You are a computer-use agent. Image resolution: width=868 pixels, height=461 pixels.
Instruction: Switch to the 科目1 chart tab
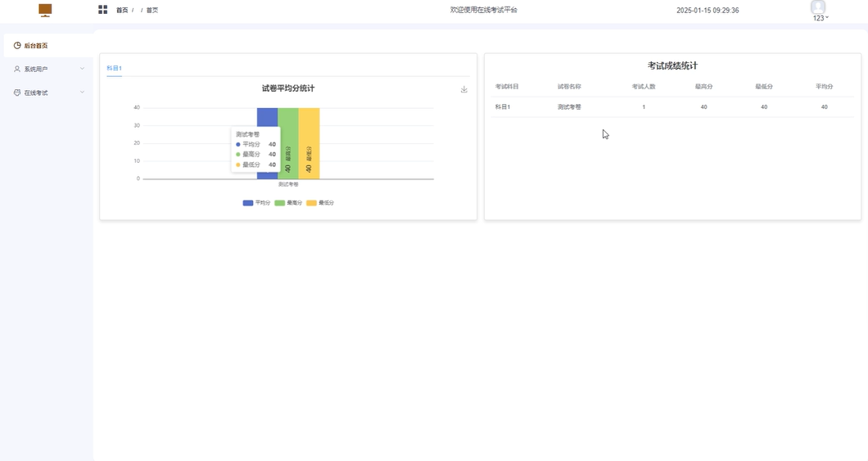pos(114,68)
